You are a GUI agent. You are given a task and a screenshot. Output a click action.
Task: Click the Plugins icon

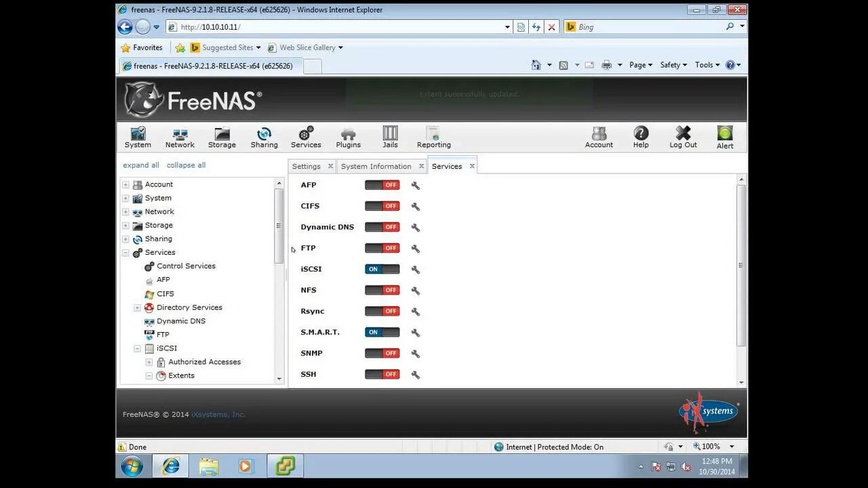[x=348, y=136]
